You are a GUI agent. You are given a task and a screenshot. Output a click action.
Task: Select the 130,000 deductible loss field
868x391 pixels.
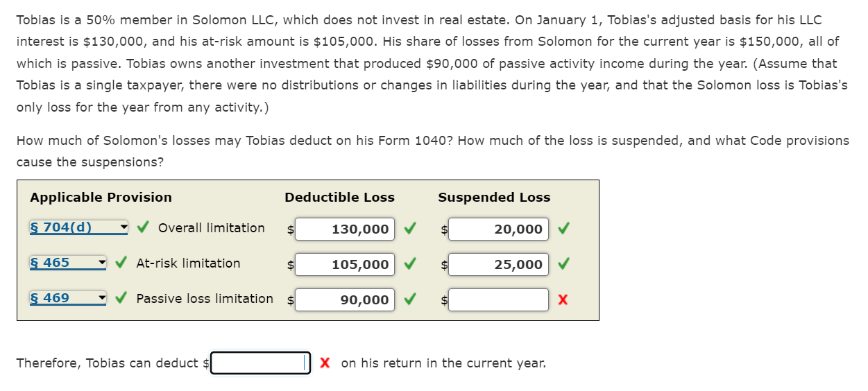[345, 229]
